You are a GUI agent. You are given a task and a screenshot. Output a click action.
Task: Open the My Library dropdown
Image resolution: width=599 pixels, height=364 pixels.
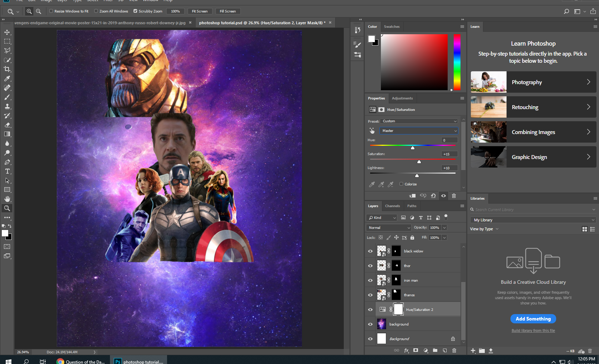533,220
